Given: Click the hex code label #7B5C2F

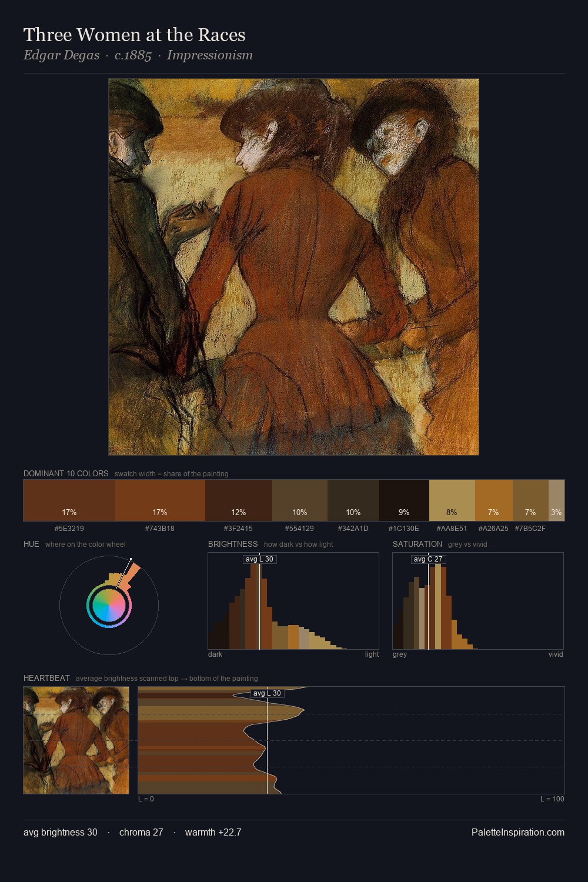Looking at the screenshot, I should (x=530, y=529).
